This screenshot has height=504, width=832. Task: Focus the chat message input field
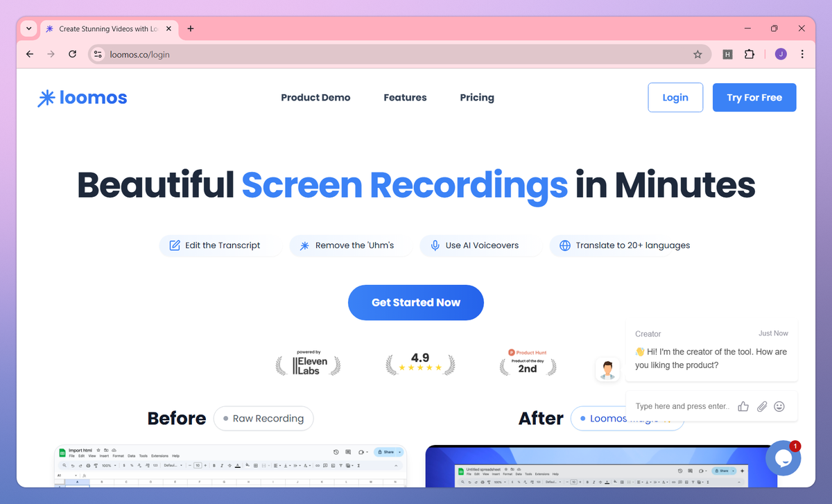click(683, 406)
